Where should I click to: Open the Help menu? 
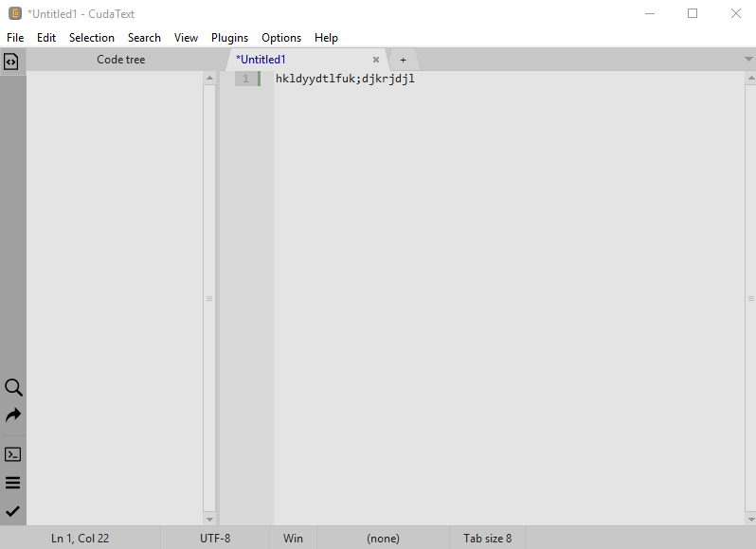click(x=327, y=38)
